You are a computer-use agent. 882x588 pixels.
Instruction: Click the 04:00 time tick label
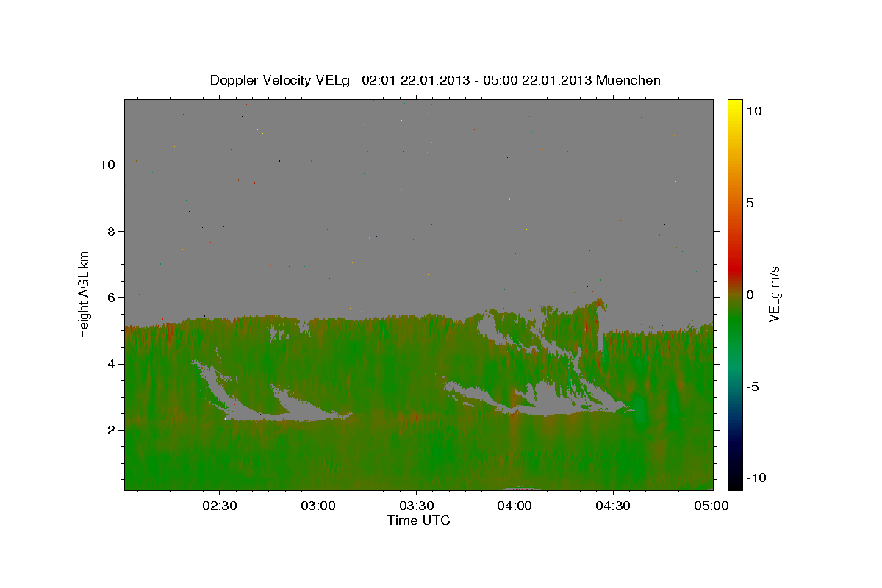(514, 506)
